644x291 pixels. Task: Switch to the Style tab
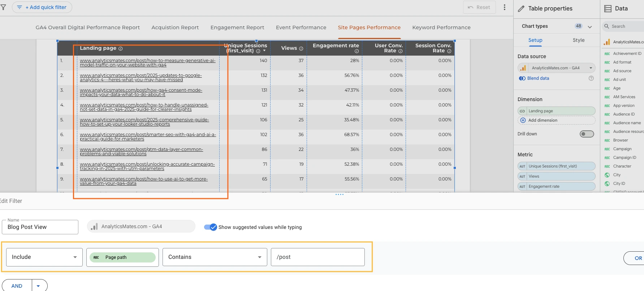point(579,40)
